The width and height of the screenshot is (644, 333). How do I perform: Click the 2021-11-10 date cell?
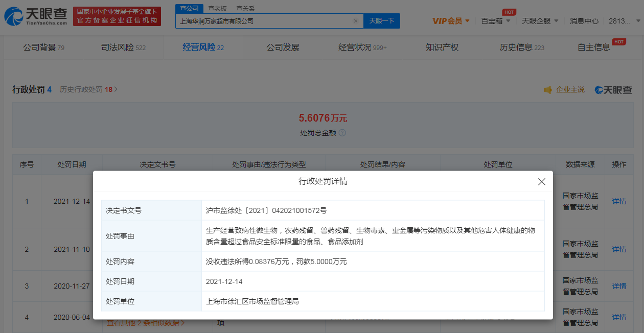[x=72, y=249]
